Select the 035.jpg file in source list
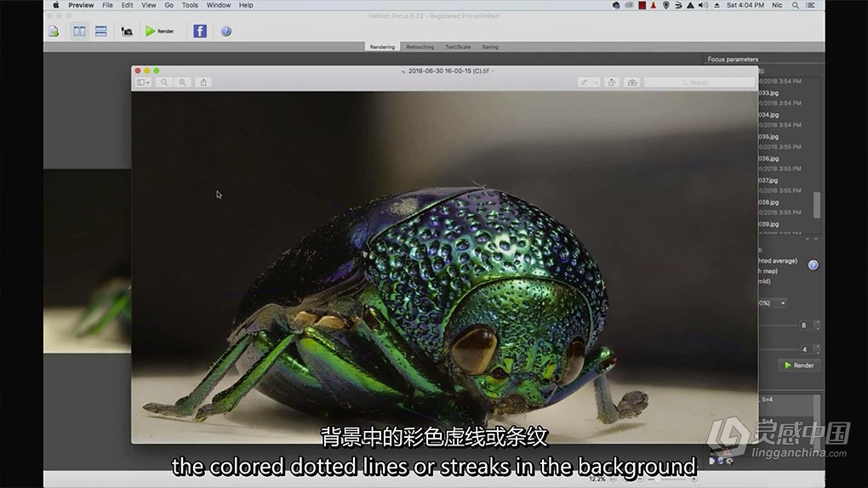The width and height of the screenshot is (868, 488). [x=768, y=137]
